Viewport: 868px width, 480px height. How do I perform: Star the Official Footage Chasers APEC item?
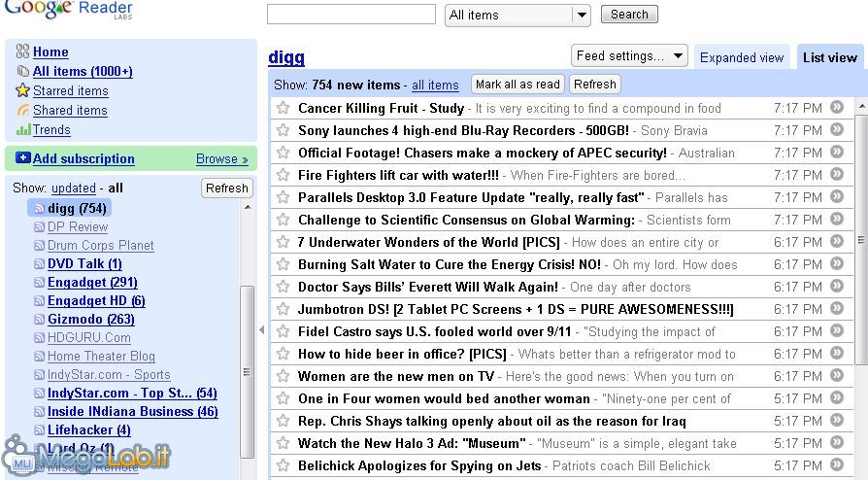[x=283, y=152]
